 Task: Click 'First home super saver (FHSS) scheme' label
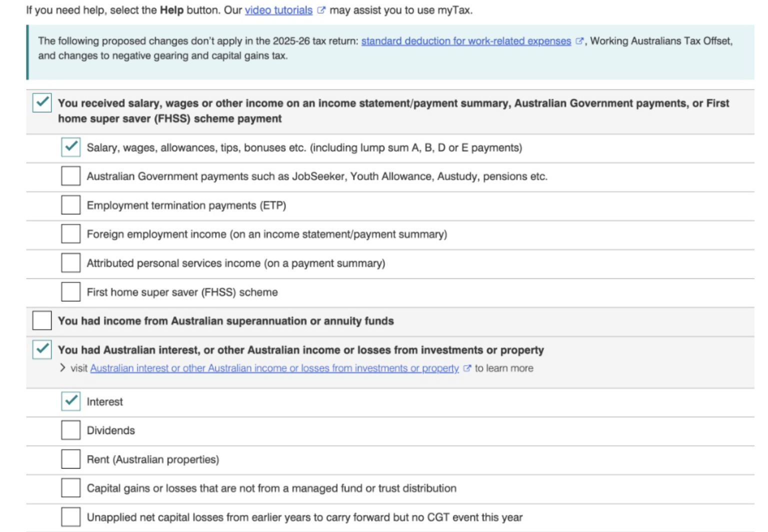(x=182, y=292)
